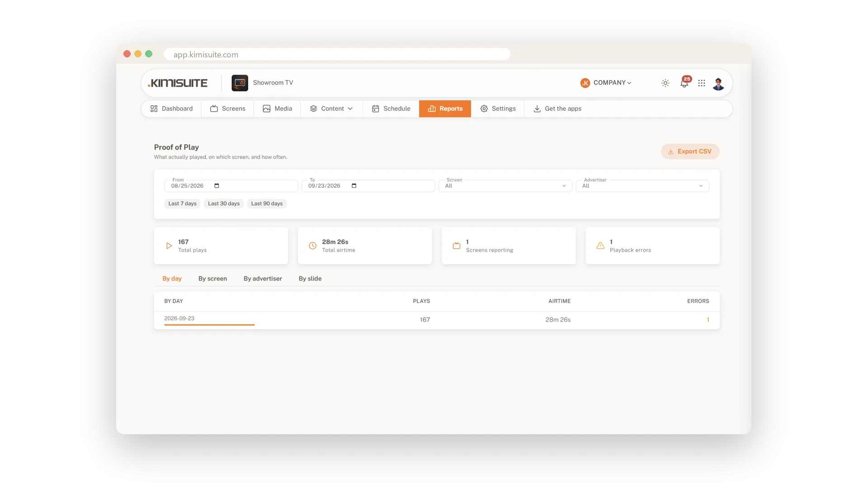Open the Screen filter dropdown
Image resolution: width=868 pixels, height=488 pixels.
tap(505, 186)
